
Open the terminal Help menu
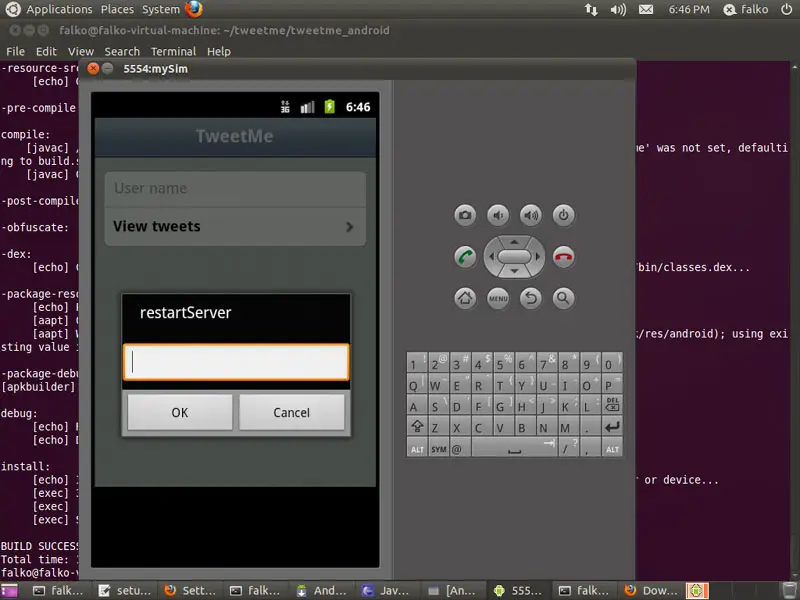click(x=219, y=52)
